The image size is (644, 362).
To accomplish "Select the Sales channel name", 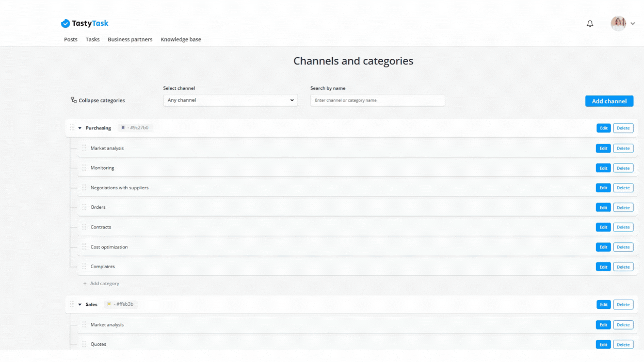I will 91,305.
